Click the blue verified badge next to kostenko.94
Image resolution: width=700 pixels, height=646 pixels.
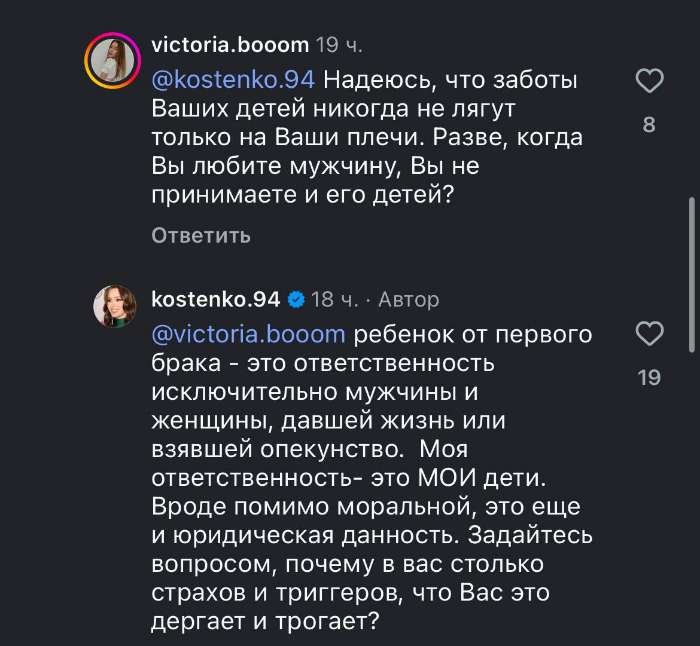(x=297, y=299)
